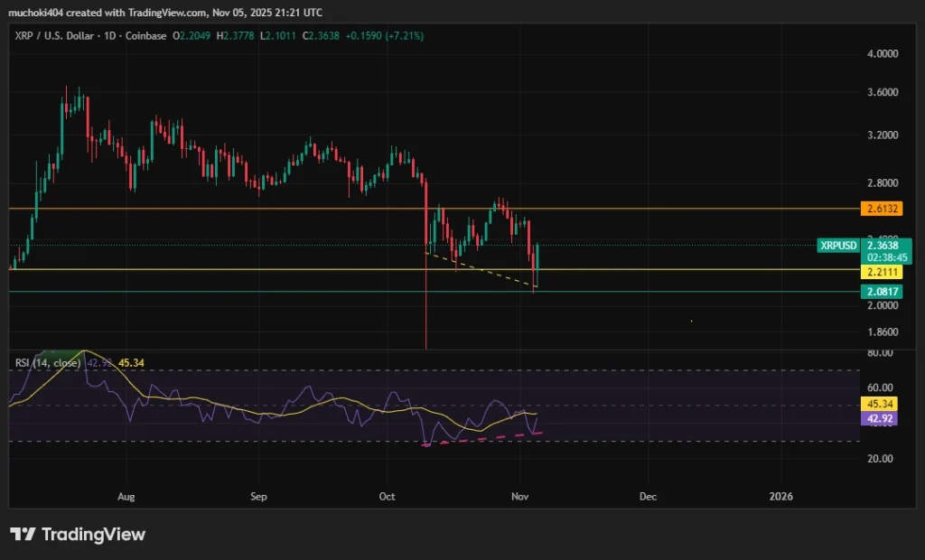Viewport: 925px width, 560px height.
Task: Click the yellow support price tag 2.2111
Action: pos(881,274)
